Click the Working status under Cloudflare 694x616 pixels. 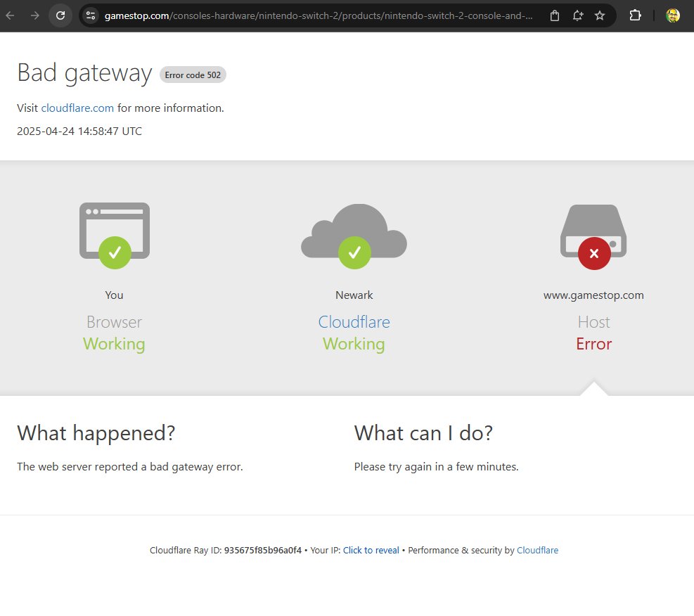pos(354,344)
